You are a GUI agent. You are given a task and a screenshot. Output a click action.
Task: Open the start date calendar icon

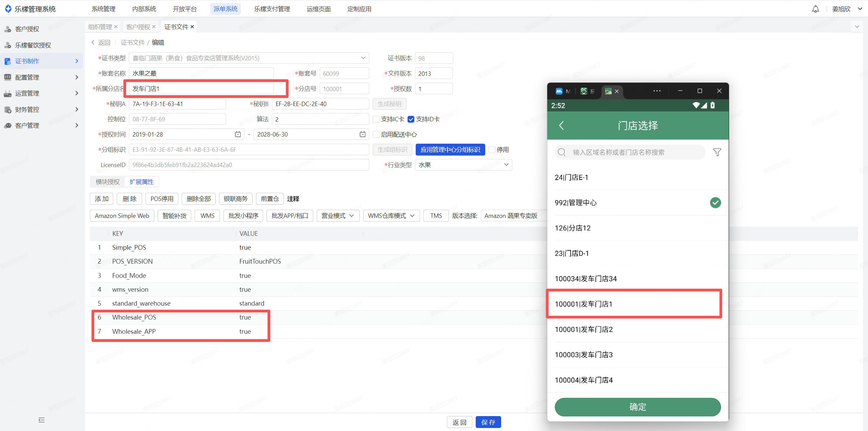point(238,135)
